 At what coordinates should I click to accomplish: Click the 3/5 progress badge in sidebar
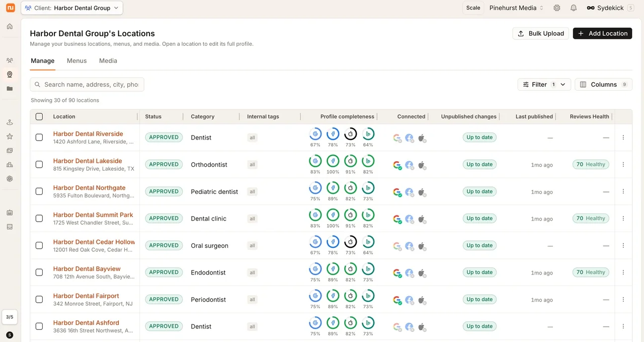(x=10, y=317)
